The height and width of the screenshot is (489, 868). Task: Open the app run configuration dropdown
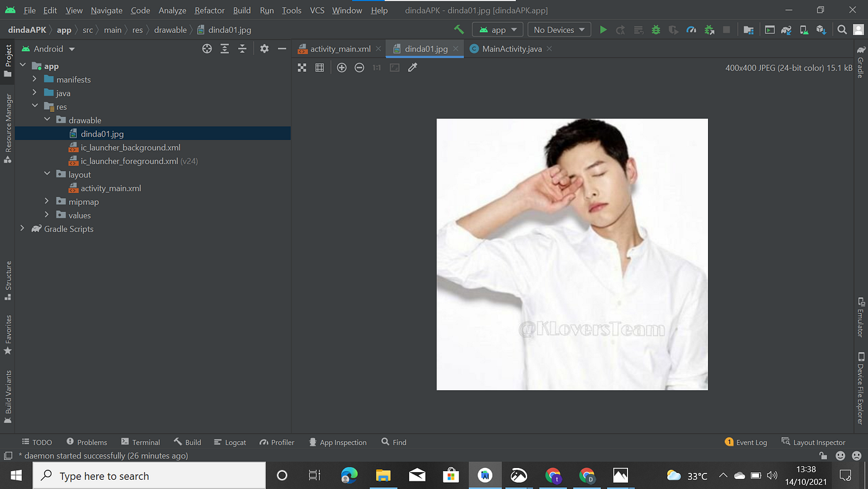(498, 29)
